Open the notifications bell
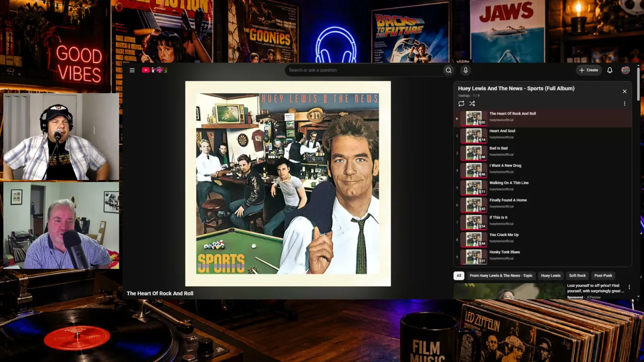 (x=609, y=70)
